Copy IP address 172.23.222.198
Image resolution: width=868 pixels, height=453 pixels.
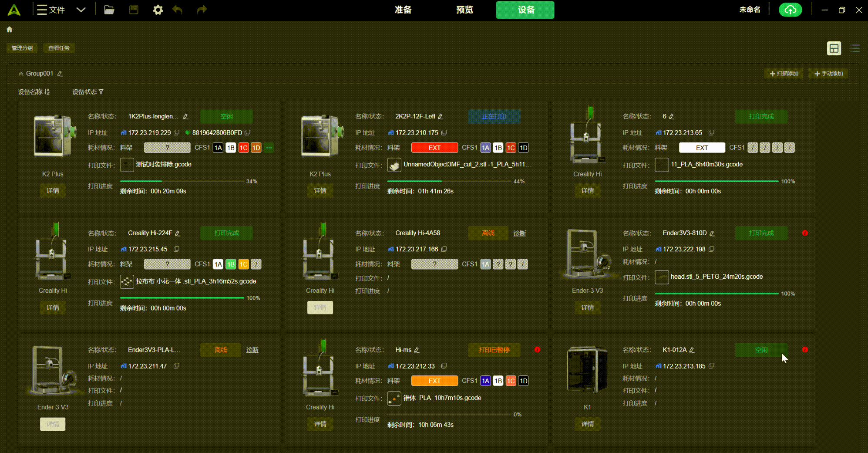[711, 249]
